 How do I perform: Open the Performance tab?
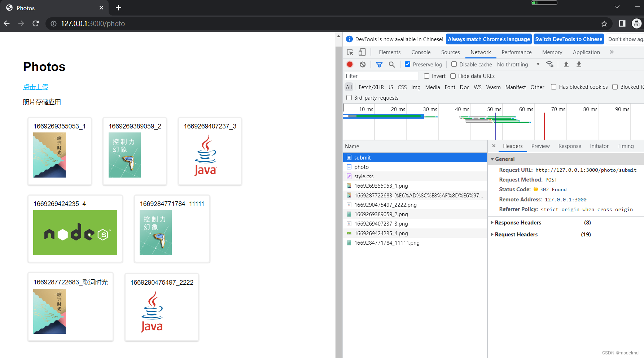click(516, 52)
